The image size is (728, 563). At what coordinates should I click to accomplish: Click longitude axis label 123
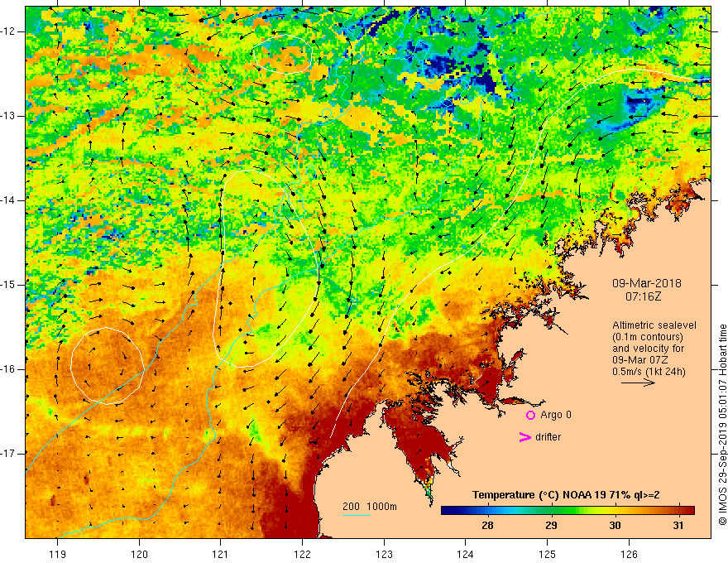click(x=384, y=554)
